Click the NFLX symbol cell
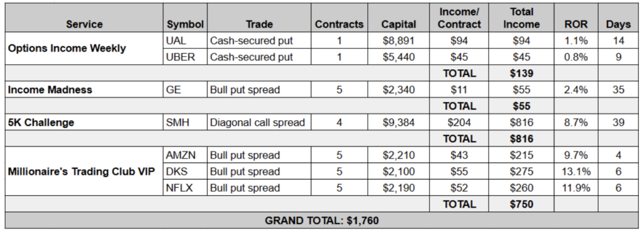The width and height of the screenshot is (644, 233). pyautogui.click(x=186, y=188)
